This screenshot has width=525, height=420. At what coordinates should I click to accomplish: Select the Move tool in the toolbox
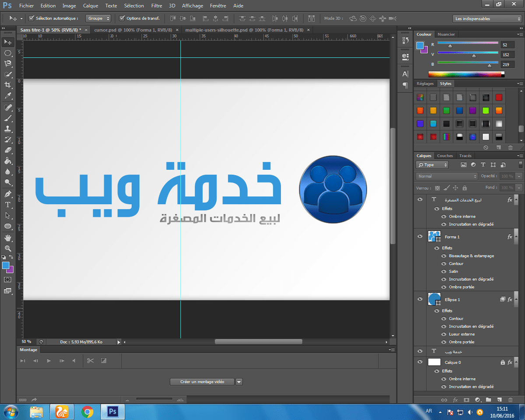click(x=8, y=42)
